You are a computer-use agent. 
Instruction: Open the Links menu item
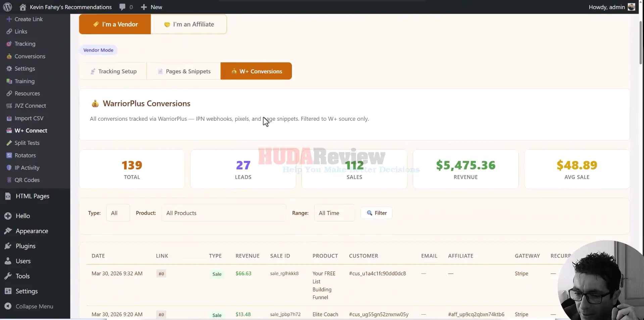click(21, 32)
